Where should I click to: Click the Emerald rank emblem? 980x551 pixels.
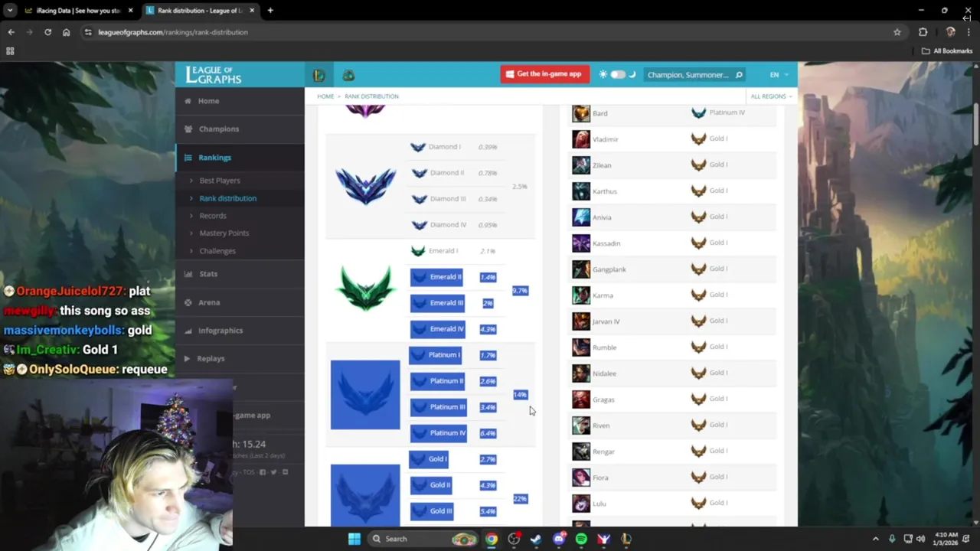click(x=365, y=290)
